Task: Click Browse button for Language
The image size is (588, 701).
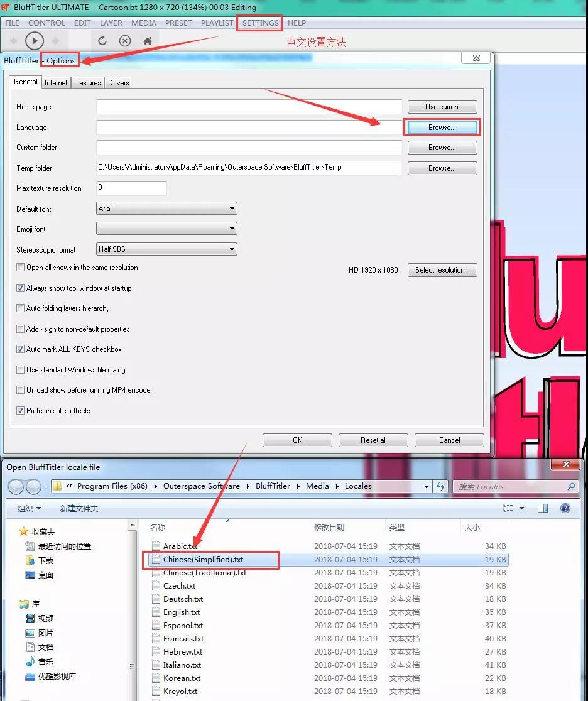Action: pos(442,128)
